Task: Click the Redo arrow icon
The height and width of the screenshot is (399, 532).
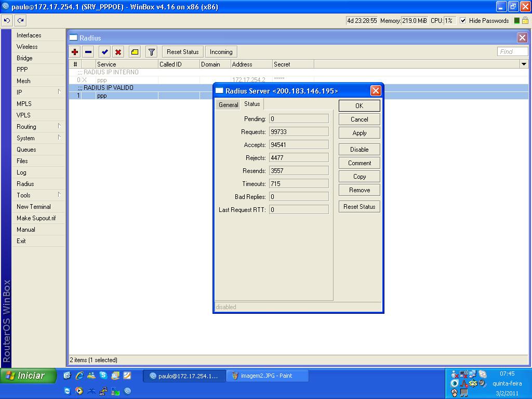Action: coord(21,20)
